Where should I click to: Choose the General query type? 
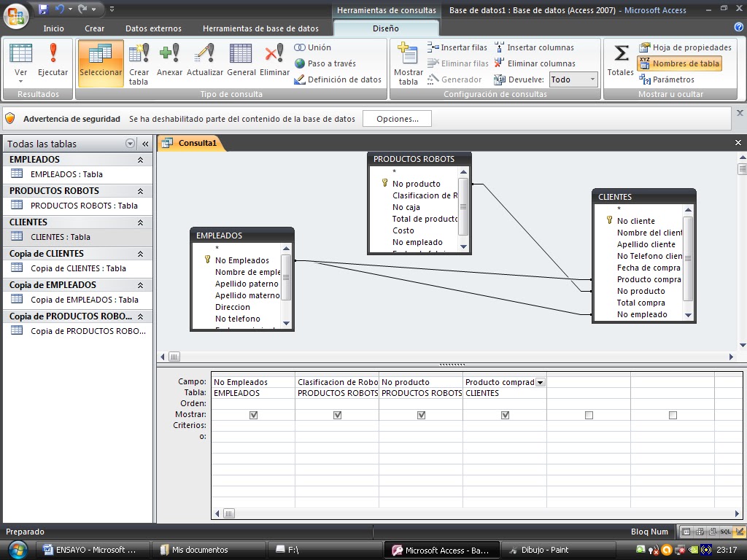coord(241,60)
